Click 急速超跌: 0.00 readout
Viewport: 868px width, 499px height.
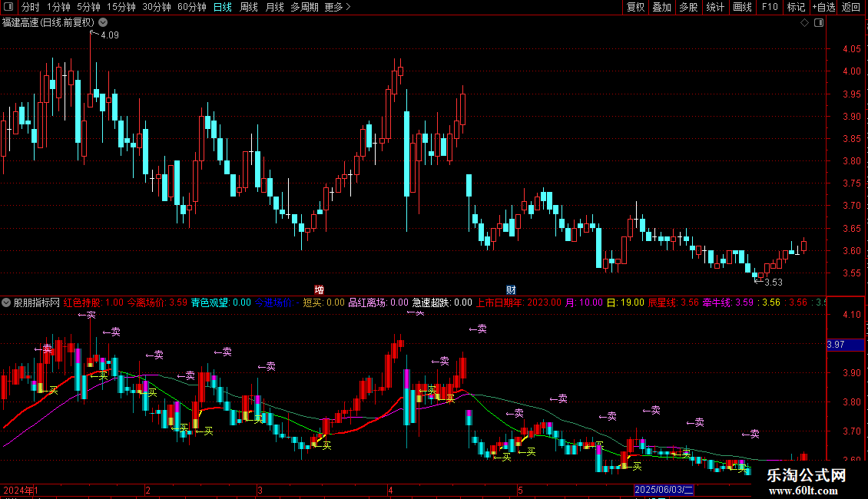coord(442,302)
